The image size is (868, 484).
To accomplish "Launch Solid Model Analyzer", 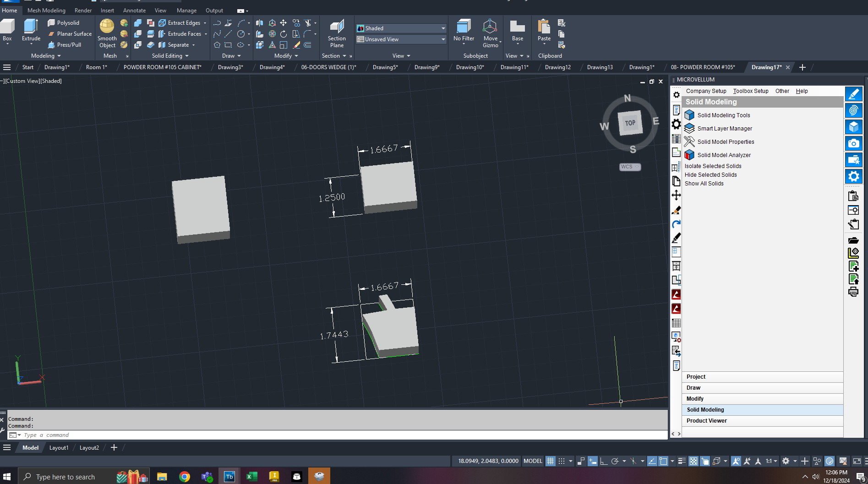I will point(724,155).
